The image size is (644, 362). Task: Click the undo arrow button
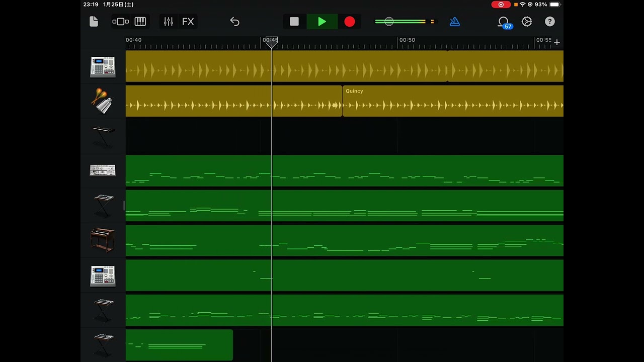pos(234,22)
